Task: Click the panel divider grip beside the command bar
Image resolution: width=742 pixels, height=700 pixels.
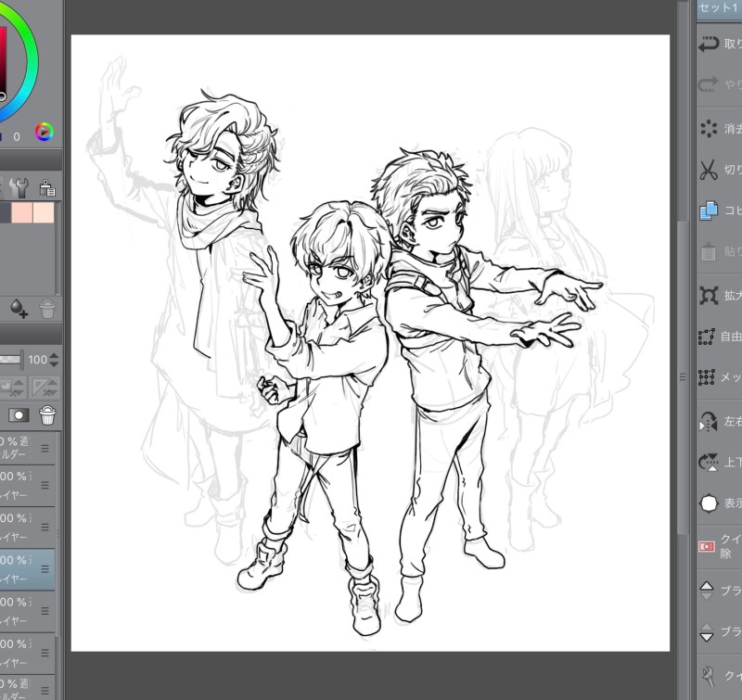Action: (x=683, y=377)
